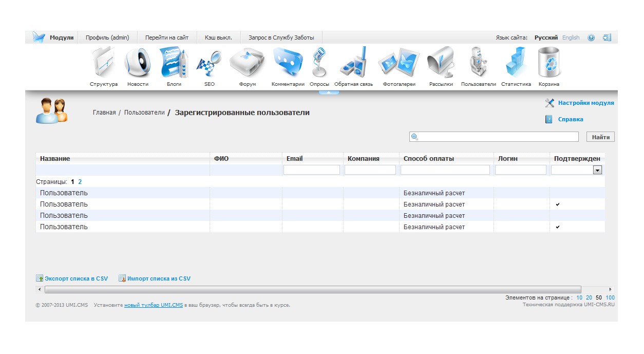Click the scrollbar left arrow

(39, 290)
